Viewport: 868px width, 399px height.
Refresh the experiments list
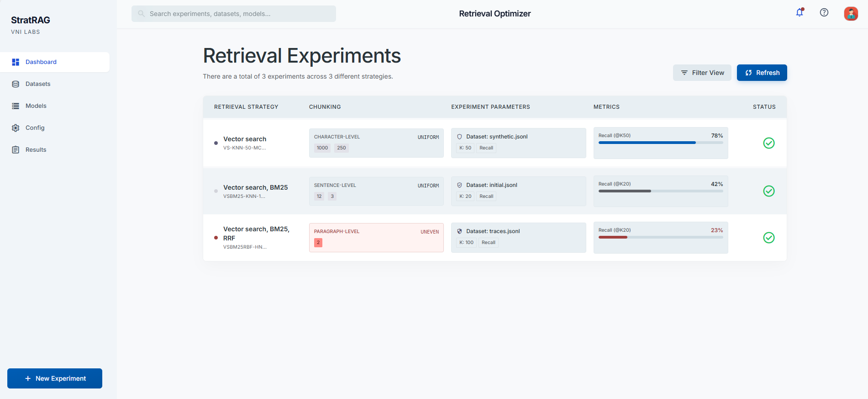[762, 73]
